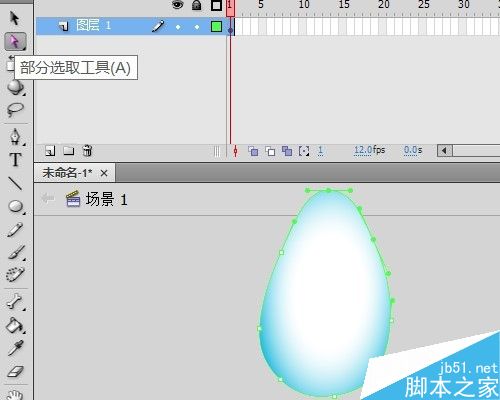Click the egg shape gradient fill
Screen dimensions: 500x400
point(325,293)
